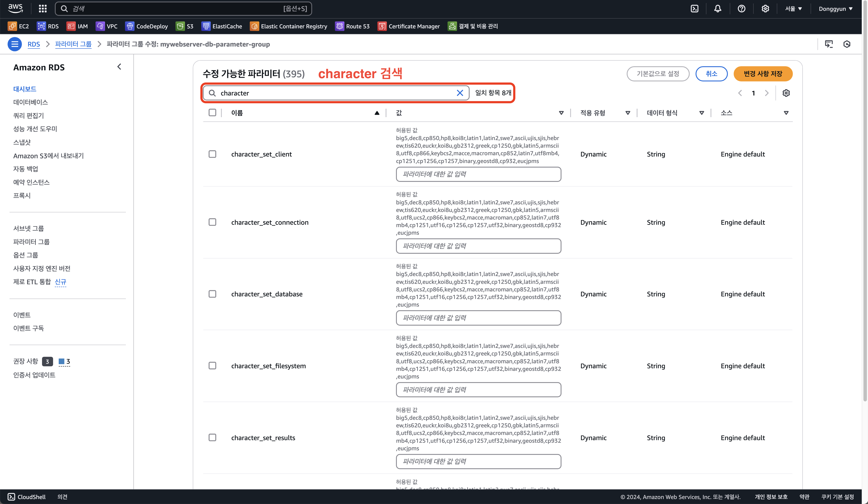Open S3 shortcut in favorites bar
This screenshot has width=868, height=504.
coord(185,26)
